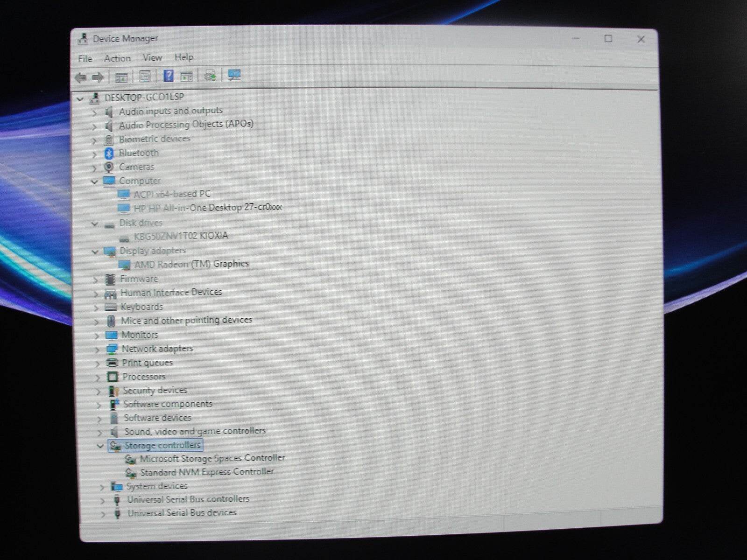This screenshot has width=747, height=560.
Task: Expand the Processors category
Action: pos(98,378)
